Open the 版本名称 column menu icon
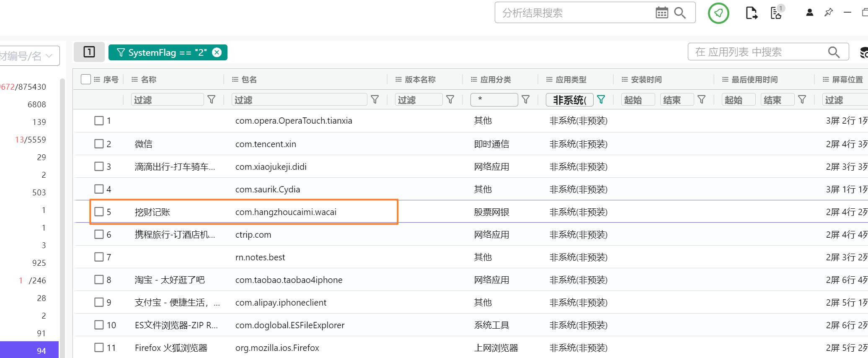This screenshot has width=868, height=358. (x=398, y=79)
